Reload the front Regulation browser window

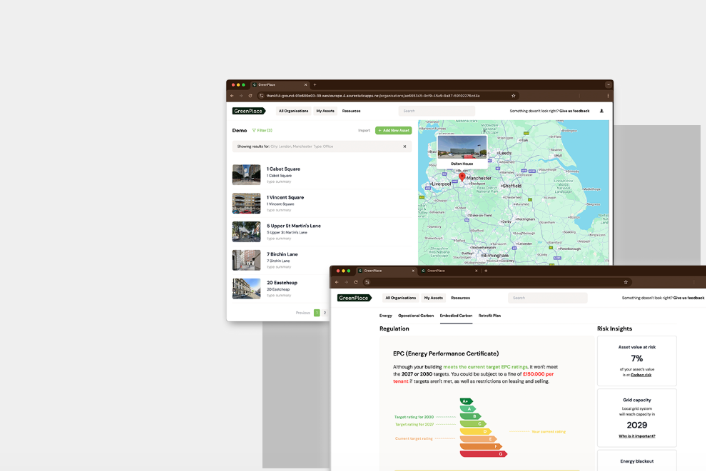click(356, 282)
